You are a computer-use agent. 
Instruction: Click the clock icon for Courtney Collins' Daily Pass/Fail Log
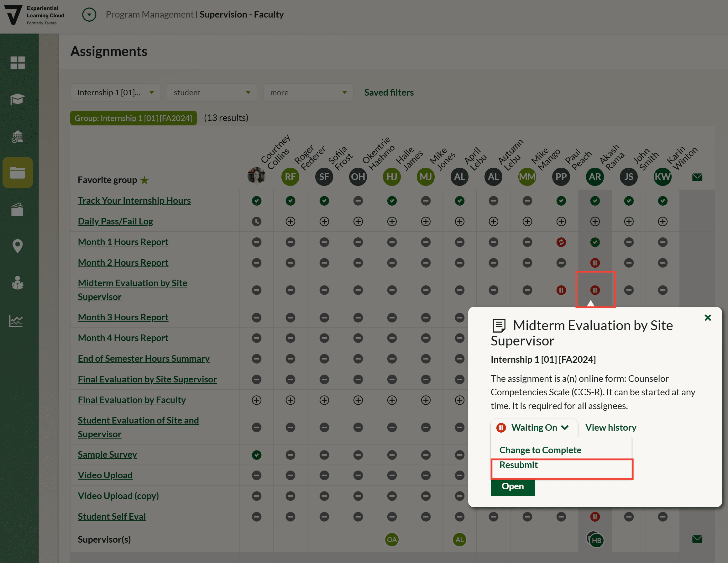pyautogui.click(x=256, y=221)
